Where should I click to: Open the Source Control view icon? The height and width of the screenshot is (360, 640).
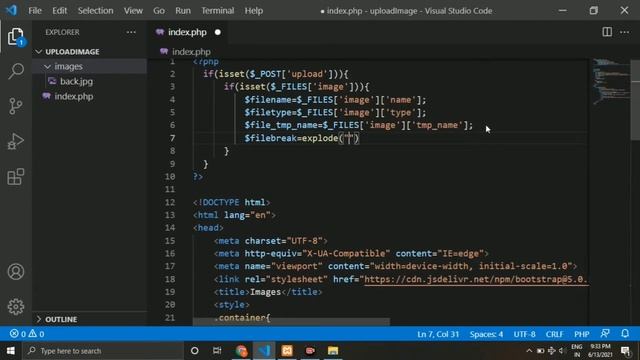(16, 106)
